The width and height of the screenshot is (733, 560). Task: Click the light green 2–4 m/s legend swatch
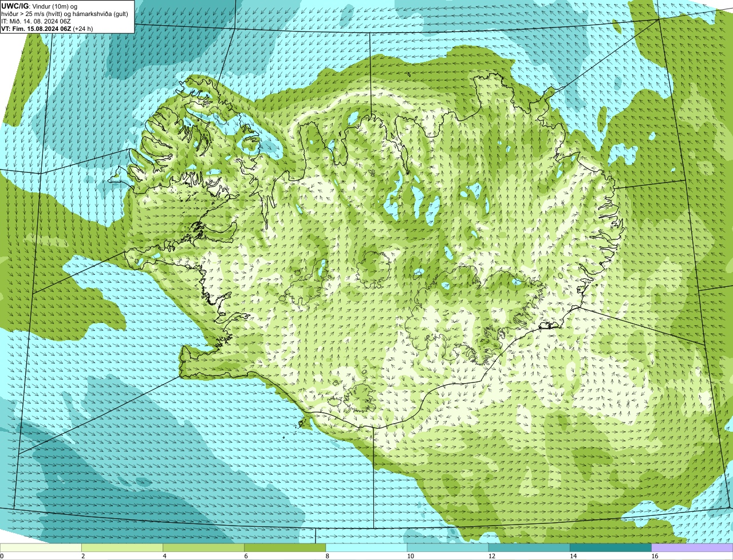(123, 548)
